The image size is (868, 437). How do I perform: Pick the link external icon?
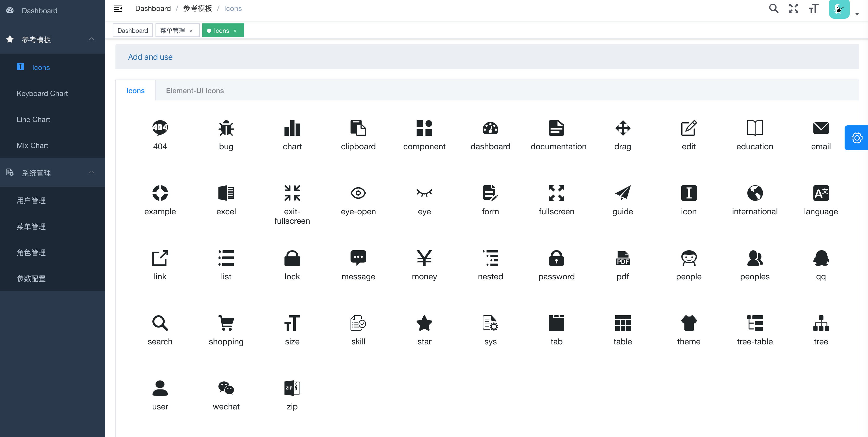pos(160,258)
